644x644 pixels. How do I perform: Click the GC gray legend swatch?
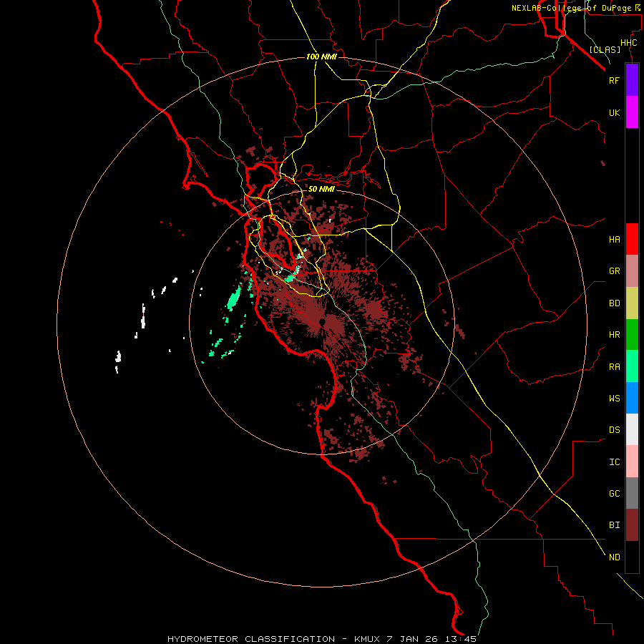(x=632, y=493)
